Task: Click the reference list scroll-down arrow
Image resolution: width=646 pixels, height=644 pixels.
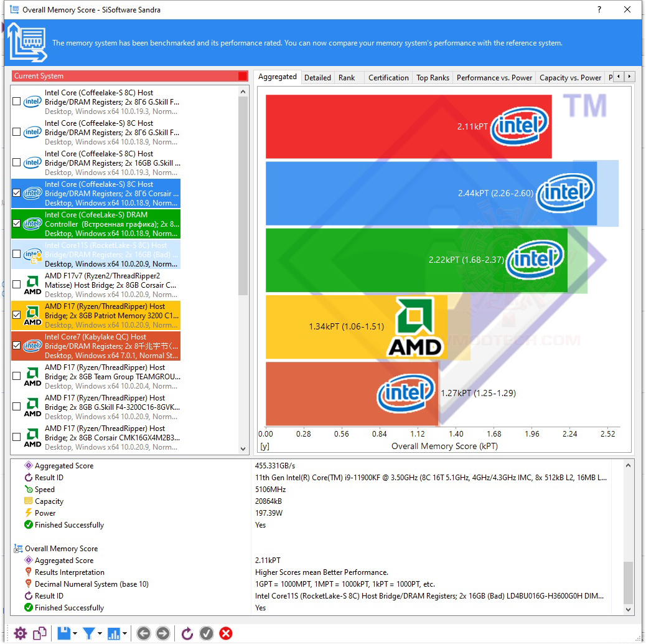Action: (243, 448)
